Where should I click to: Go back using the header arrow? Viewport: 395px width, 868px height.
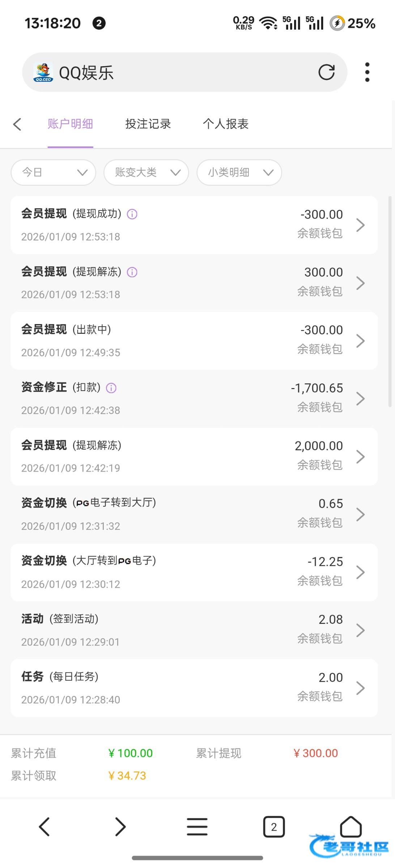[17, 124]
